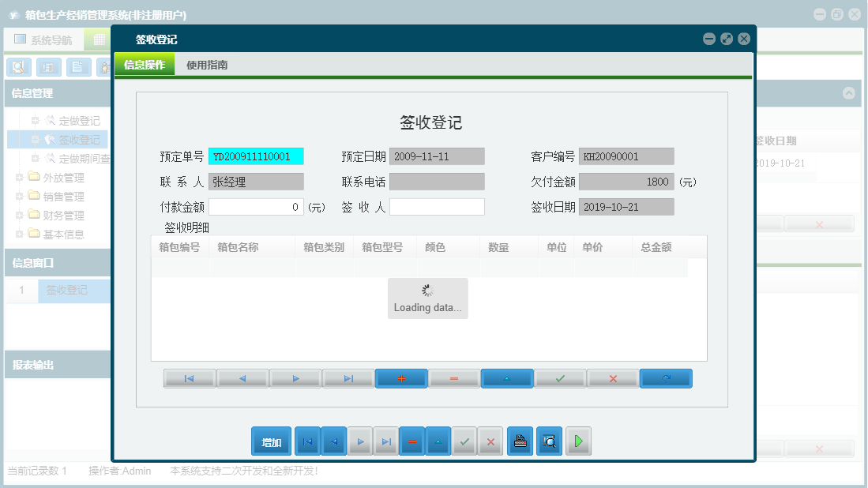This screenshot has height=488, width=868.
Task: Select the magnifier search icon in the left toolbar
Action: (x=17, y=67)
